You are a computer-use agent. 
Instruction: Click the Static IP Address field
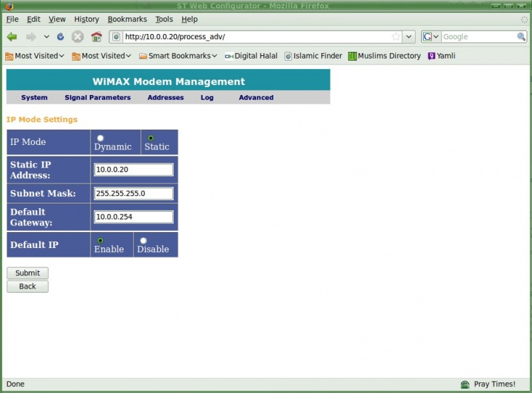134,170
